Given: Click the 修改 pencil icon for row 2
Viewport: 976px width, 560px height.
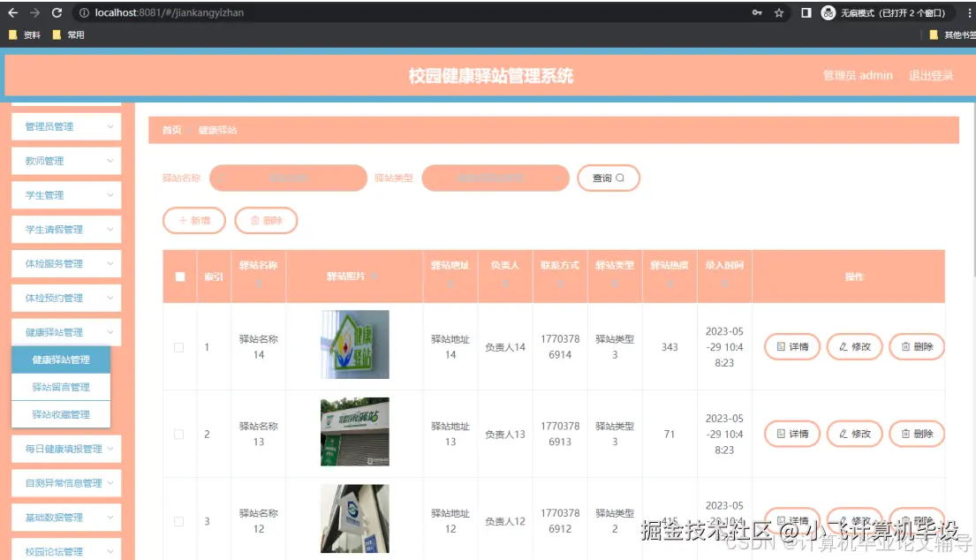Looking at the screenshot, I should click(x=843, y=434).
